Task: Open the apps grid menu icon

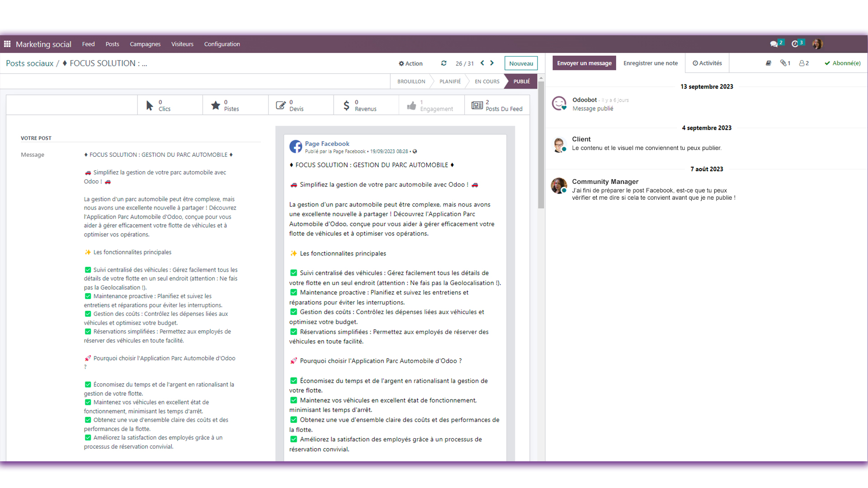Action: point(7,44)
